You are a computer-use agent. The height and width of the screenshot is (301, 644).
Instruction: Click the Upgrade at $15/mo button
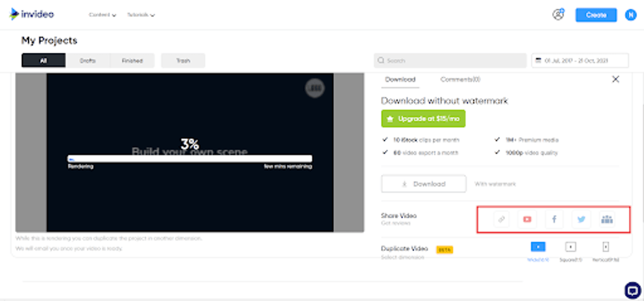pos(423,118)
